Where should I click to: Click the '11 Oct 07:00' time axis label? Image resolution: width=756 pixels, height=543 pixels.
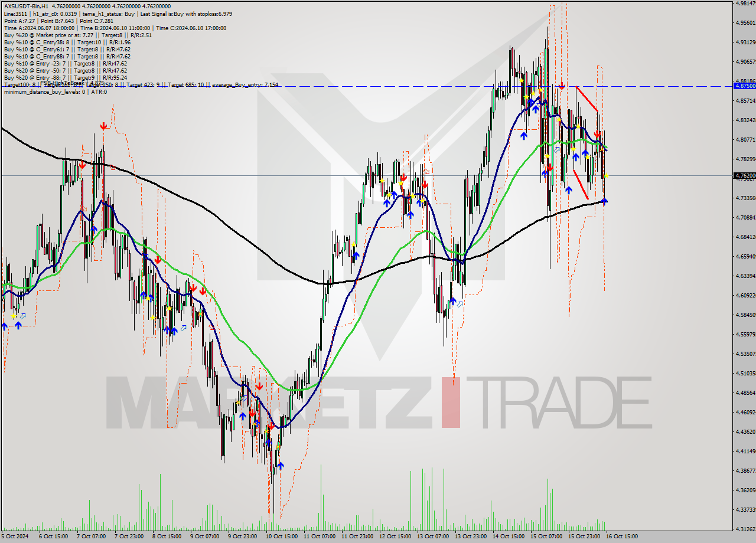tap(319, 537)
